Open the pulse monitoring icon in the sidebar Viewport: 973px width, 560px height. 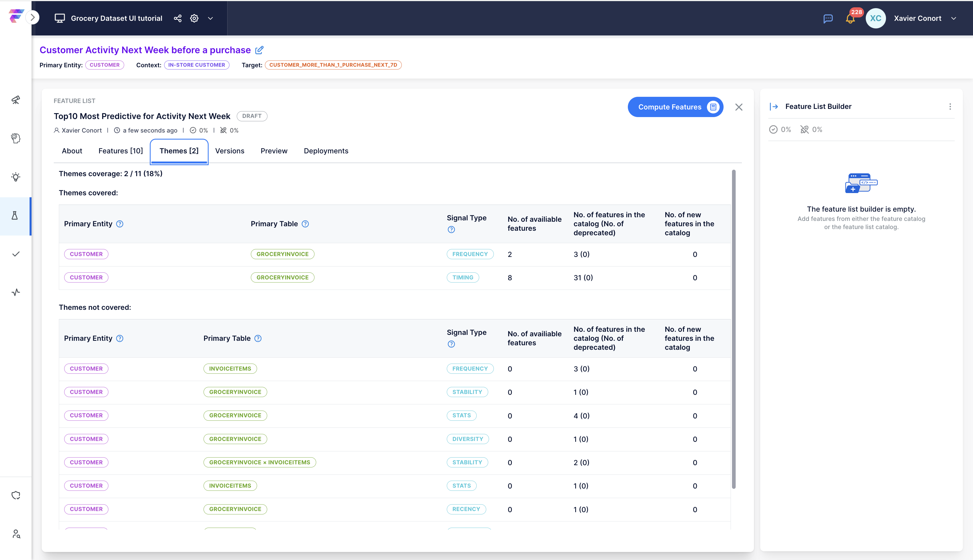point(16,292)
